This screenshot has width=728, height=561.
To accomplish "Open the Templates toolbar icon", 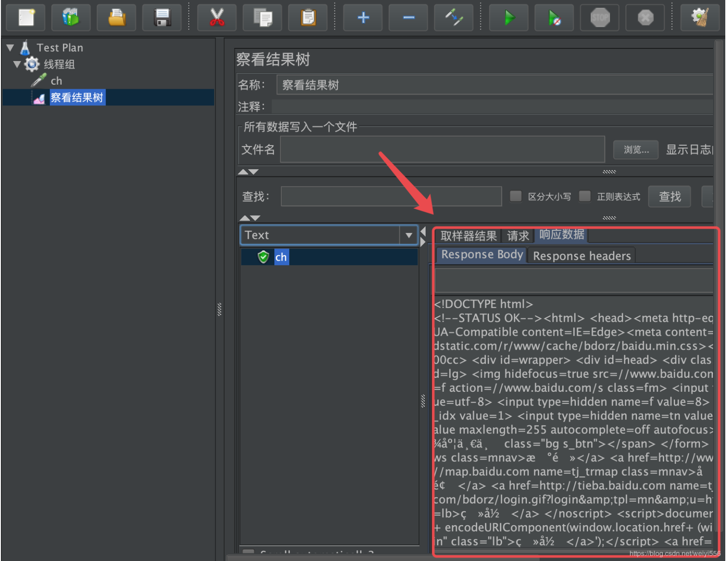I will [71, 18].
